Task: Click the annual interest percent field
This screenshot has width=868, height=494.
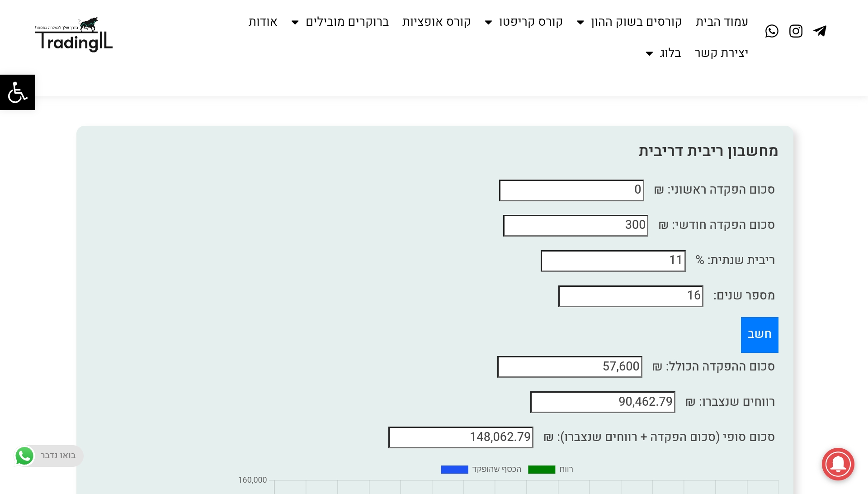Action: coord(613,261)
